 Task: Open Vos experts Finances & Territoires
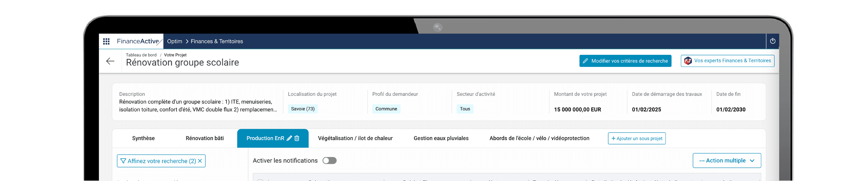tap(727, 61)
